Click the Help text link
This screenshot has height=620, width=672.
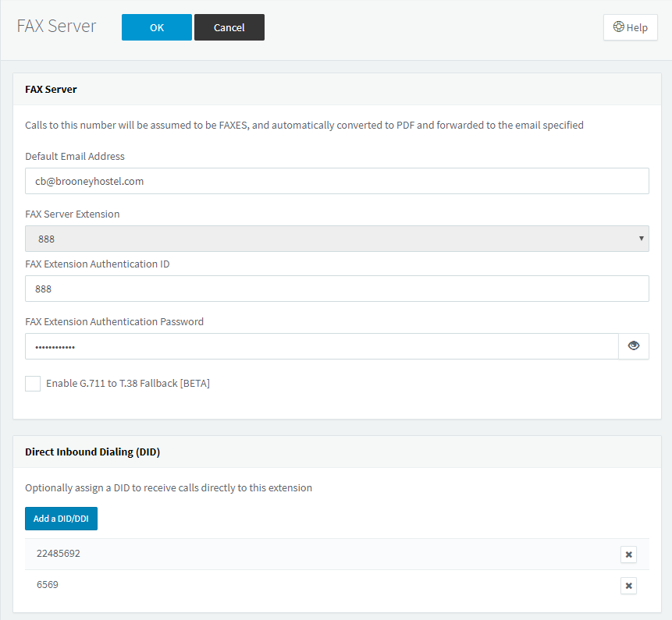click(x=637, y=27)
